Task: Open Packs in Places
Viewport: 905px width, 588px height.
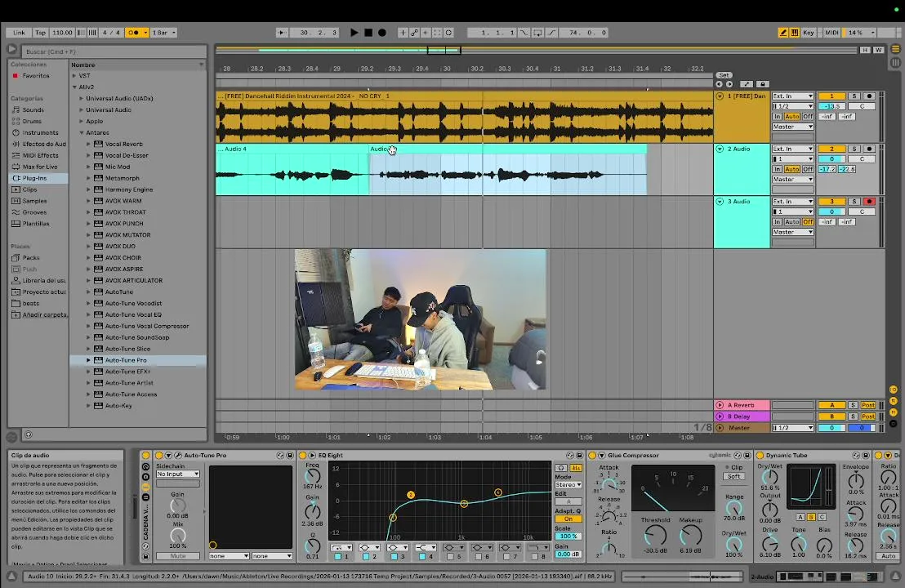Action: pos(30,258)
